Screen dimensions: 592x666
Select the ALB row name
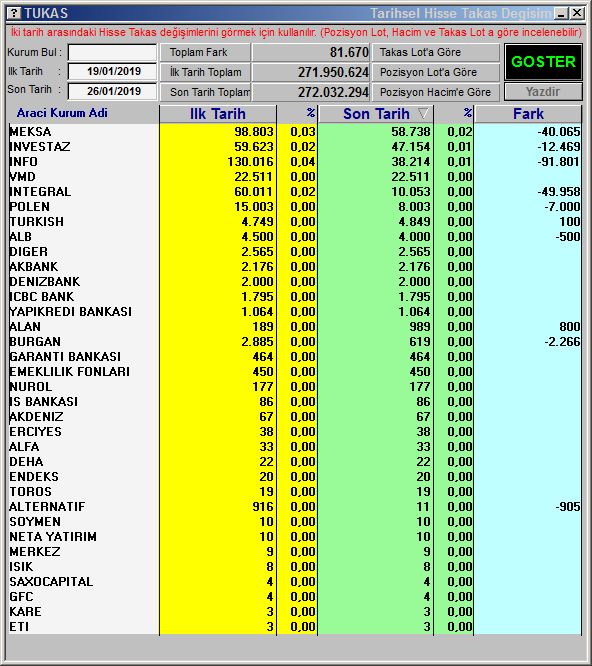pyautogui.click(x=20, y=237)
